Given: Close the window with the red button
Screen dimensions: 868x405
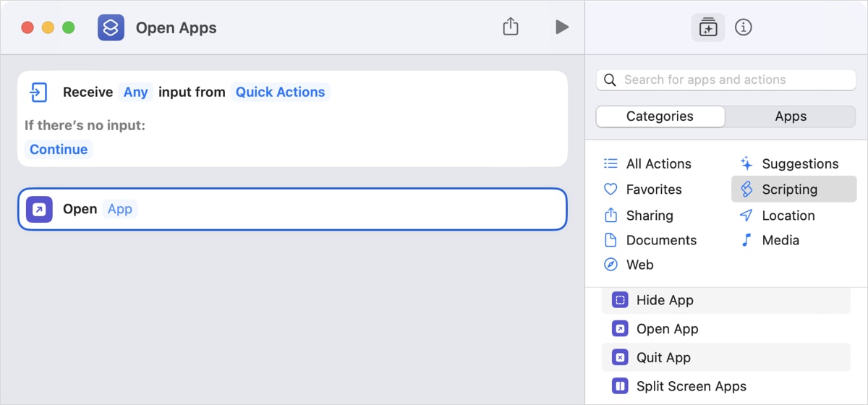Looking at the screenshot, I should coord(27,27).
